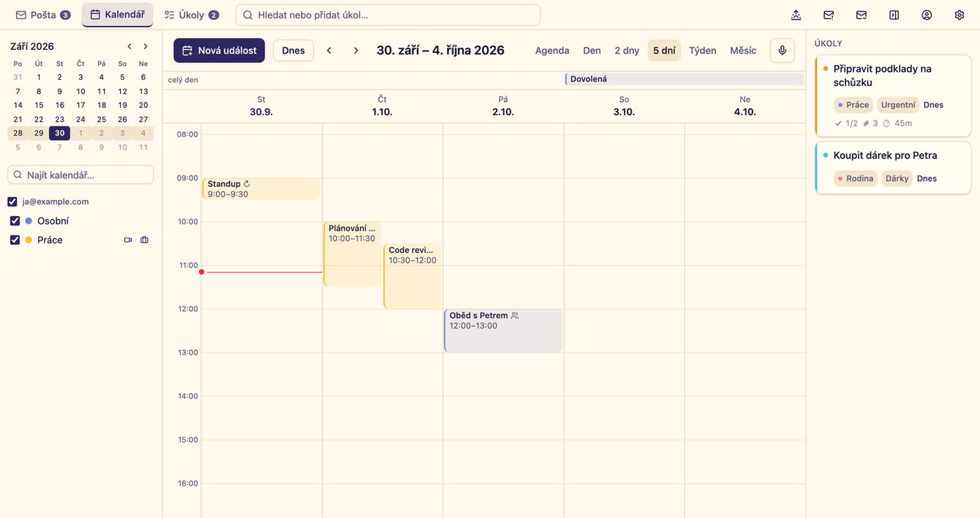Open the Plánování 10:00–11:30 event
This screenshot has width=980, height=518.
coord(352,254)
